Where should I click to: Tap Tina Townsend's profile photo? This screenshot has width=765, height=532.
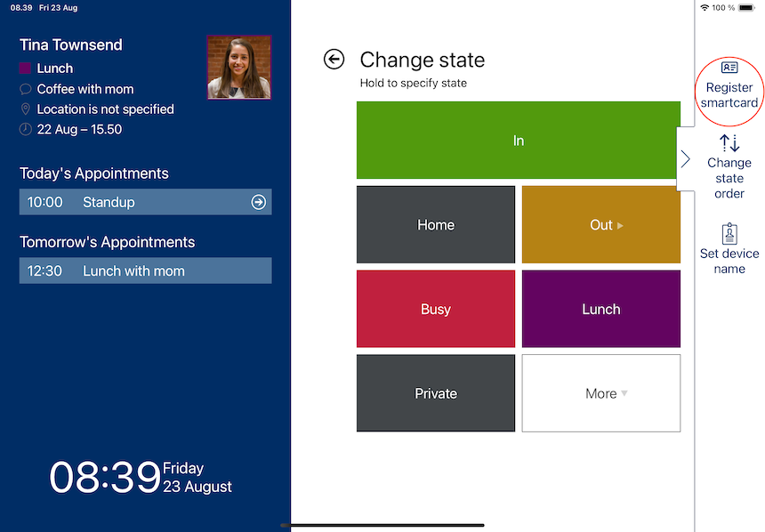point(239,68)
